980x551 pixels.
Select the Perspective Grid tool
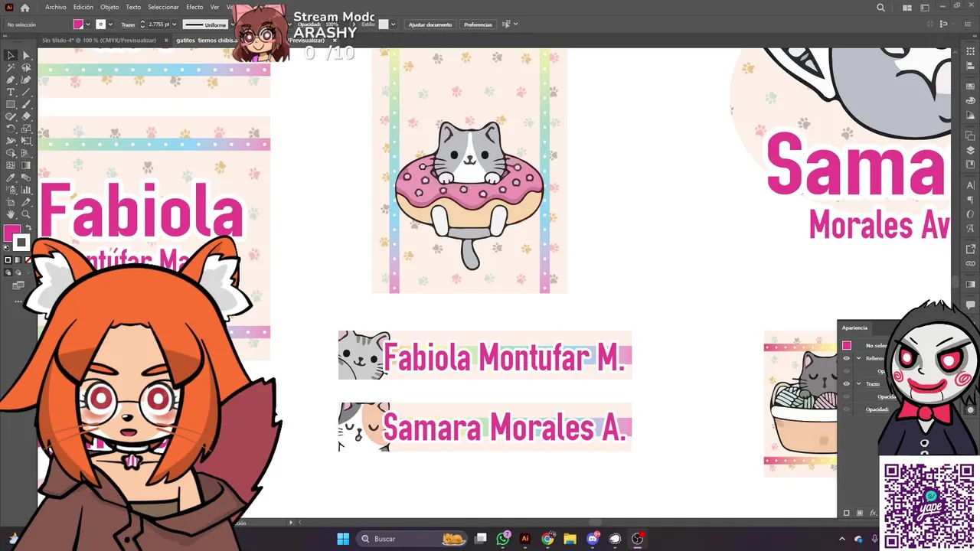26,153
